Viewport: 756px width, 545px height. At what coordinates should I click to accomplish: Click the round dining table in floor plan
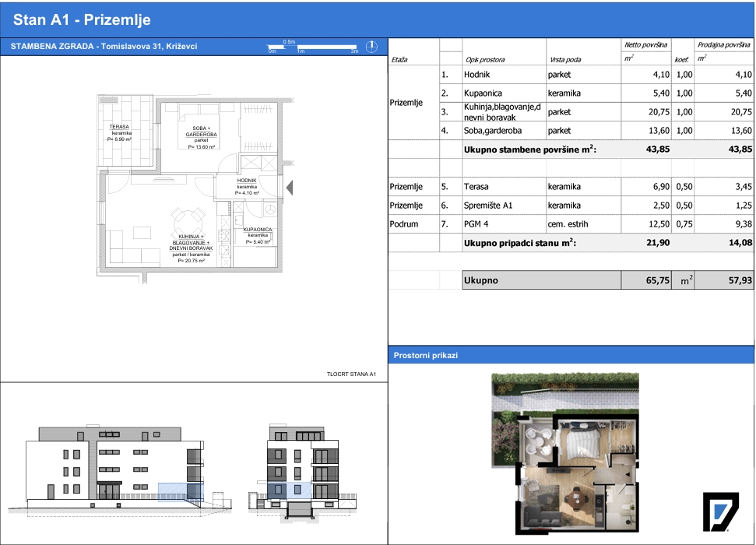[x=188, y=221]
